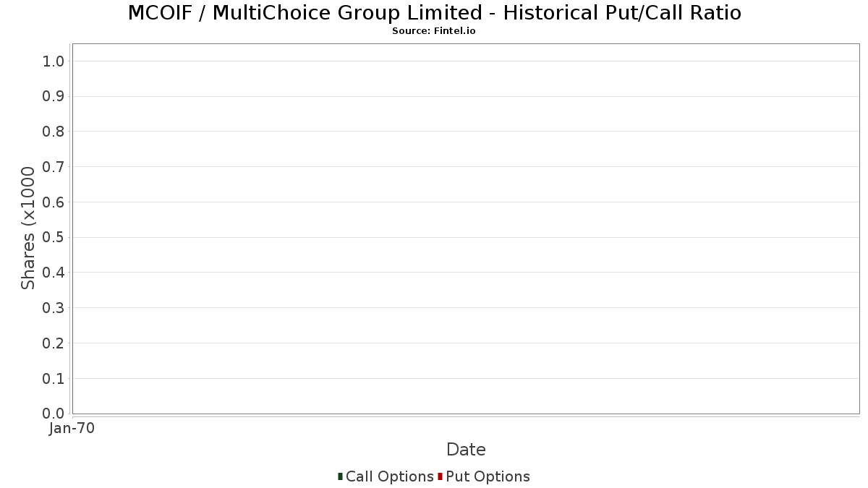The height and width of the screenshot is (488, 868).
Task: Click the green Call Options legend swatch
Action: (x=340, y=476)
